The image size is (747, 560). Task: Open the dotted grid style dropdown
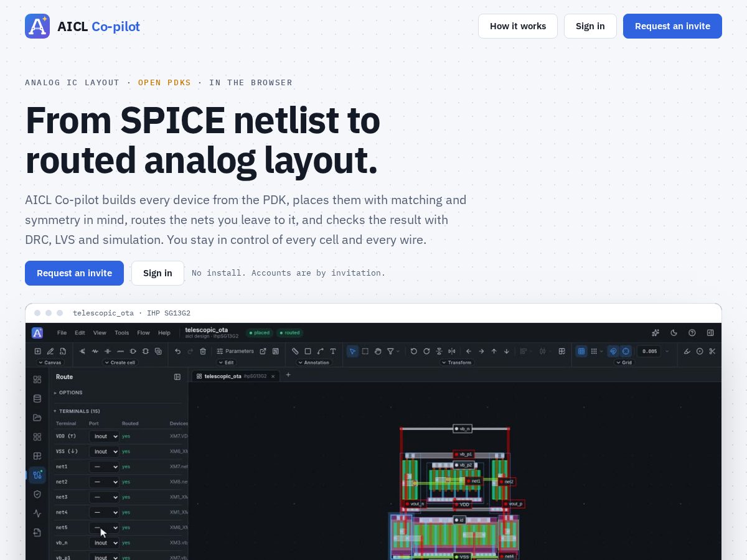point(597,351)
